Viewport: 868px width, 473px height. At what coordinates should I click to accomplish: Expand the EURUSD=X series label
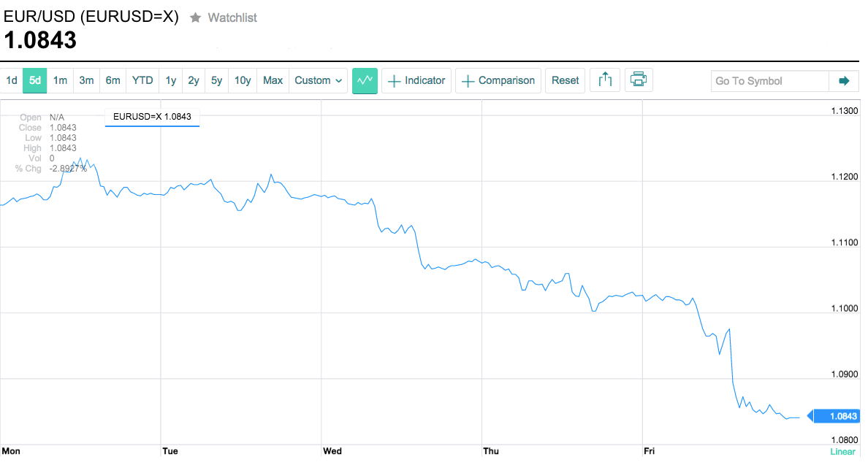pos(152,117)
